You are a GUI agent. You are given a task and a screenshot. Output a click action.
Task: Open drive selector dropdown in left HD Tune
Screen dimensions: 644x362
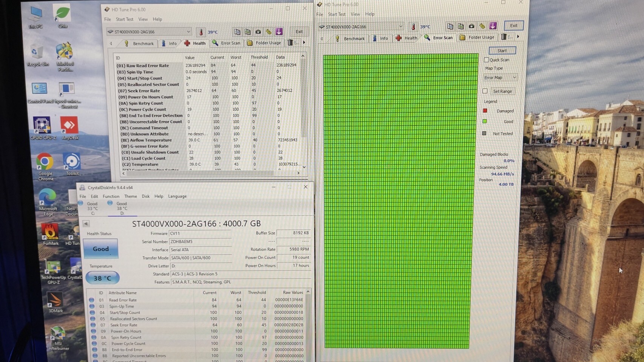(149, 32)
